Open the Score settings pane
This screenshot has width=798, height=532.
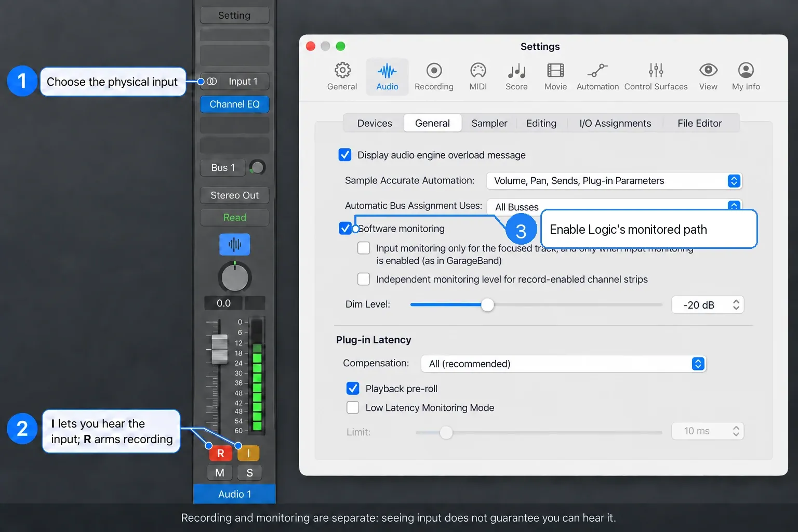(516, 76)
